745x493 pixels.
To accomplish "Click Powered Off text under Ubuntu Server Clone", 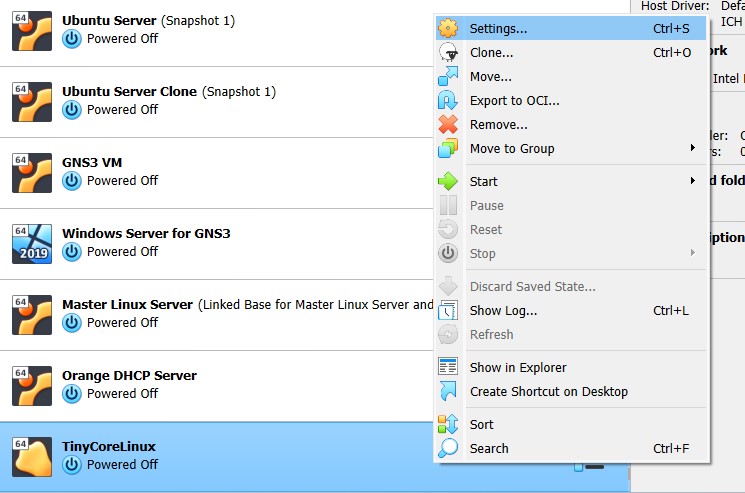I will [x=123, y=110].
